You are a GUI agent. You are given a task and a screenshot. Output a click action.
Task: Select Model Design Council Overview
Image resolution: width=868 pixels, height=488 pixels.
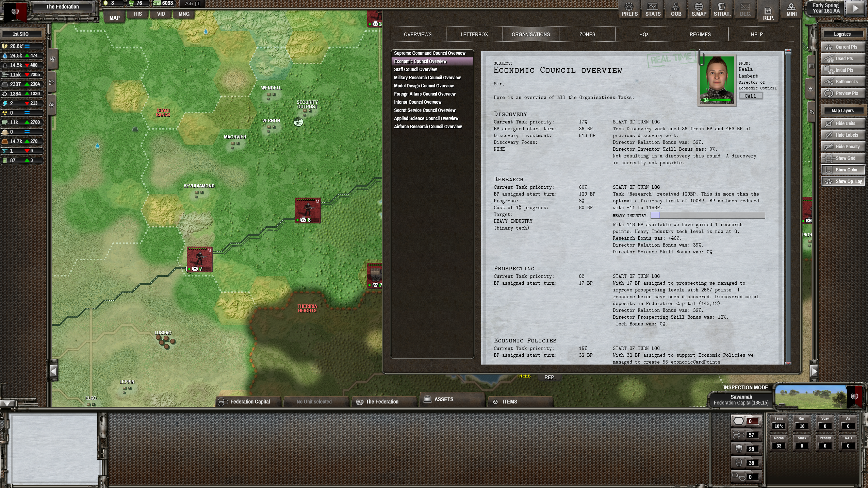[432, 86]
